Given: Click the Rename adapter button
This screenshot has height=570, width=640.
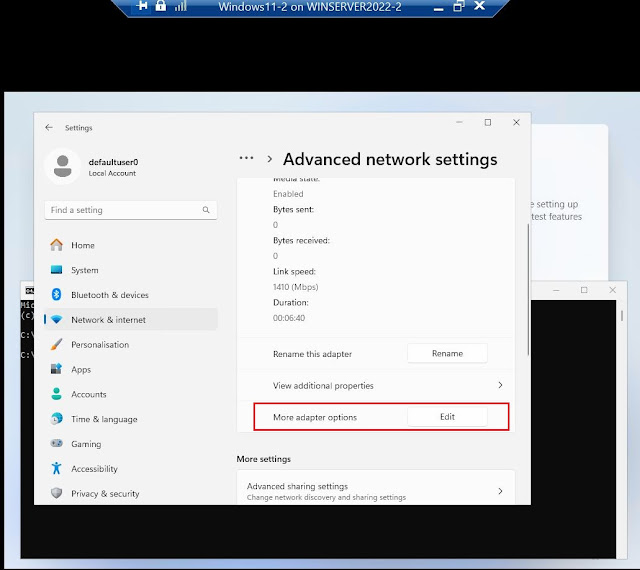Looking at the screenshot, I should (x=447, y=353).
